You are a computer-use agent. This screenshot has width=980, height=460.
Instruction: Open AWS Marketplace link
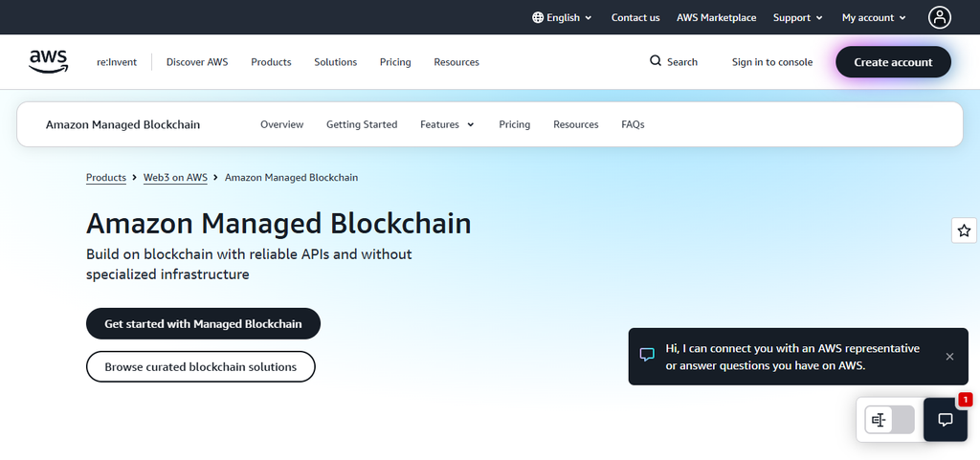click(x=716, y=17)
